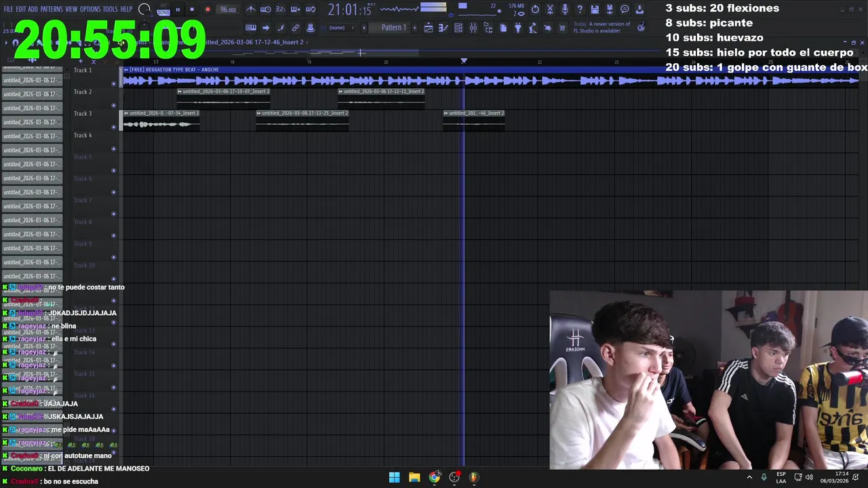Open the help question mark icon
The height and width of the screenshot is (488, 868).
(x=580, y=9)
